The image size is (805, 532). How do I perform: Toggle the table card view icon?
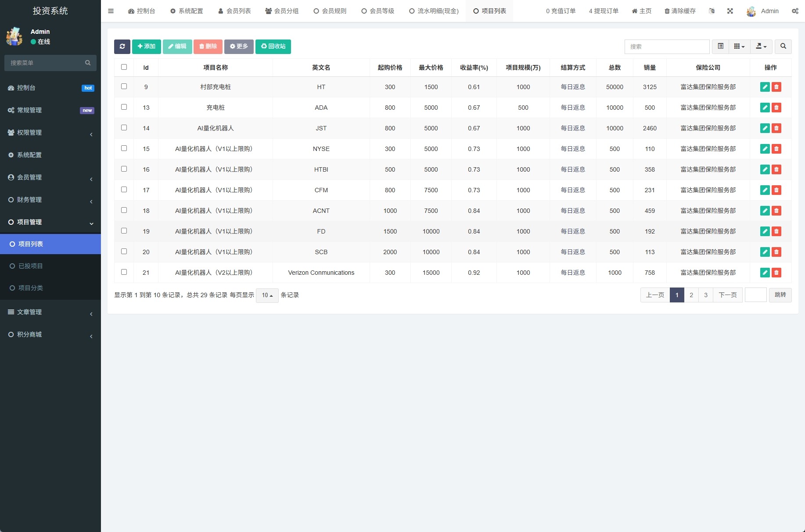[x=720, y=47]
